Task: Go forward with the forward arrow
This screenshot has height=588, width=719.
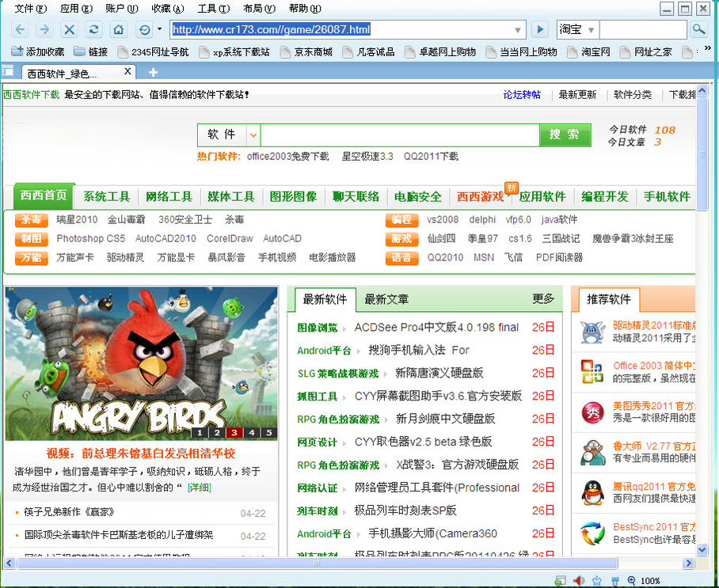Action: click(x=44, y=30)
